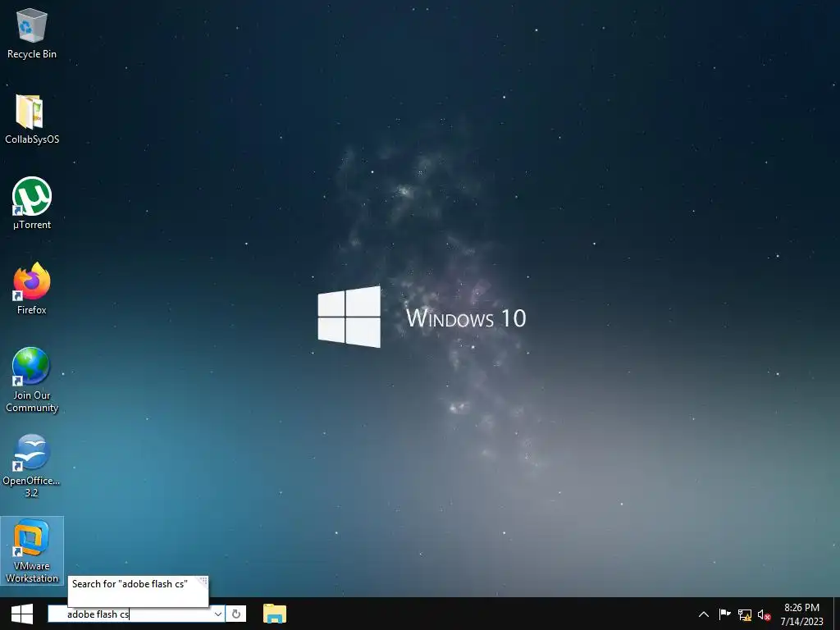Launch the Firefox desktop shortcut

tap(32, 288)
